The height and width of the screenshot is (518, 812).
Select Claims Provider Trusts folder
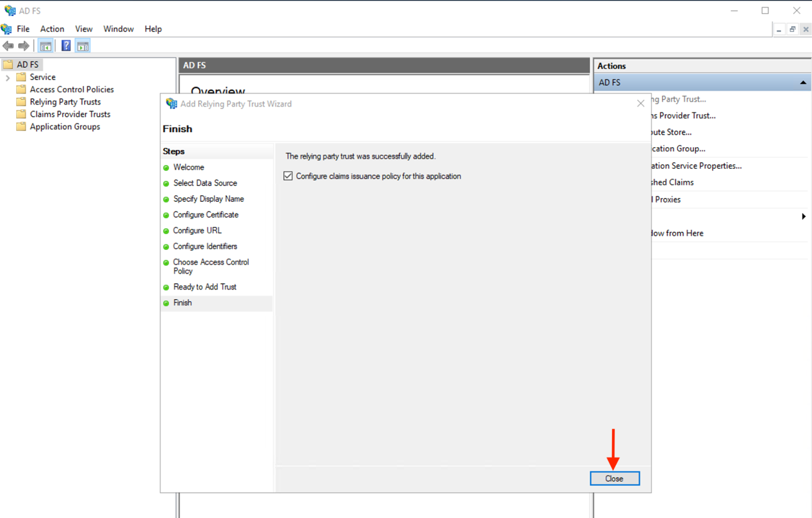[x=70, y=114]
